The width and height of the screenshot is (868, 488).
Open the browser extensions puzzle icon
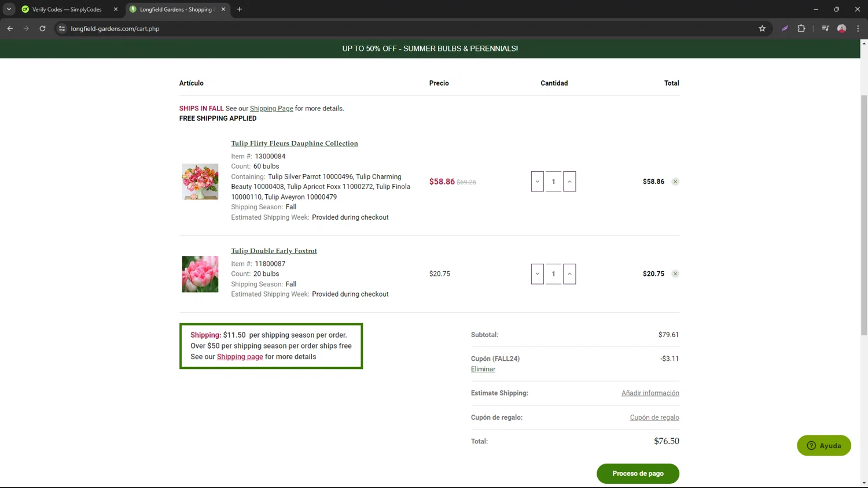[801, 28]
